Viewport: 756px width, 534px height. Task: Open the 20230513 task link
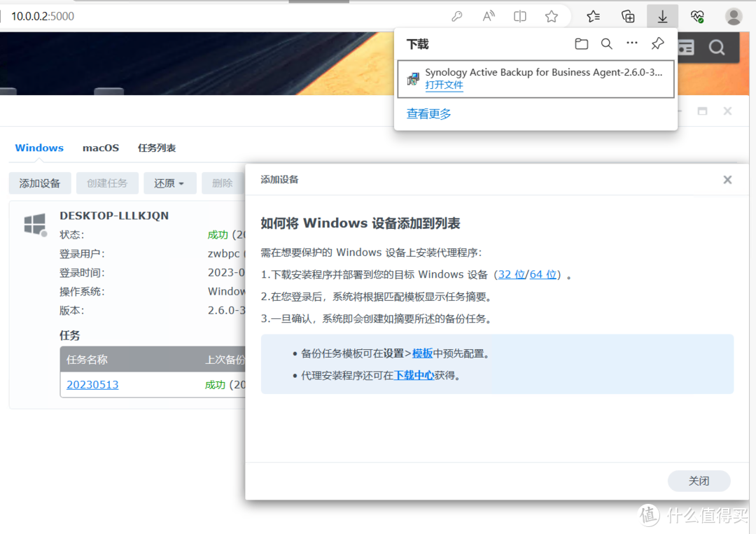[92, 385]
